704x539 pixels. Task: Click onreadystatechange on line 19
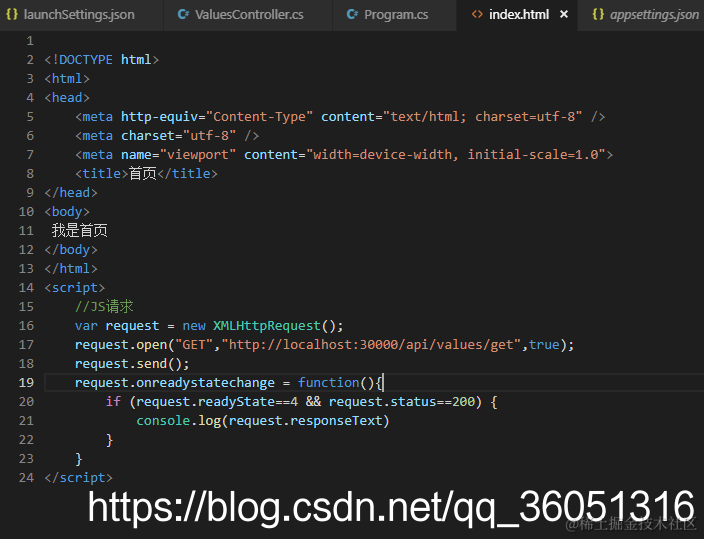pos(205,383)
